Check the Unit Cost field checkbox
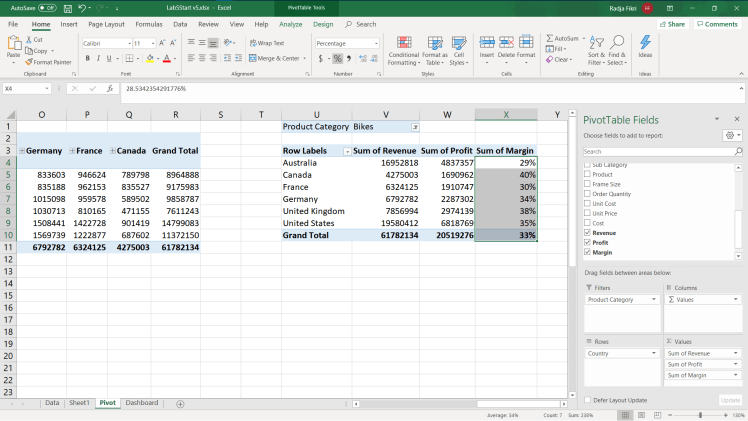This screenshot has width=748, height=421. coord(587,202)
